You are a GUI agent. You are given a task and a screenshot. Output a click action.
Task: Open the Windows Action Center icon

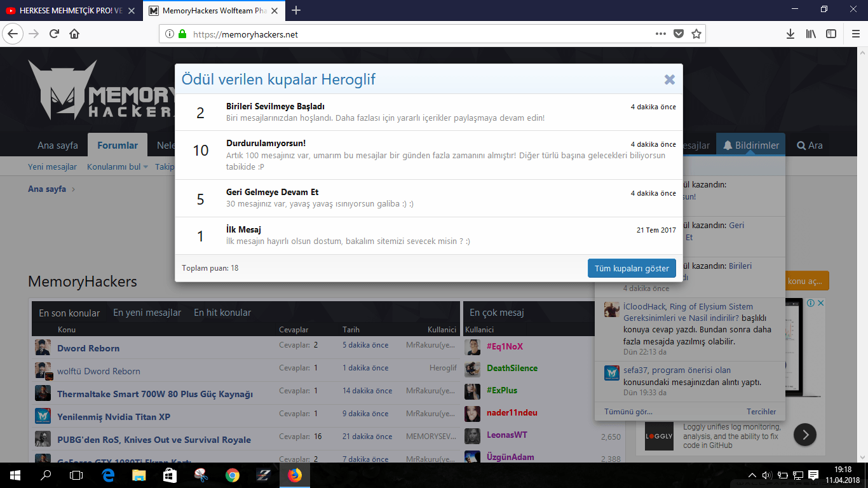[x=813, y=475]
